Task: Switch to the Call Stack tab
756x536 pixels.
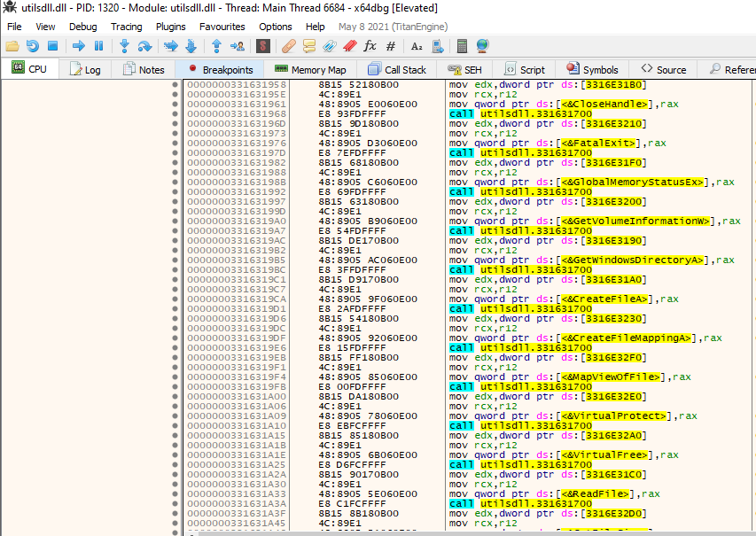Action: pyautogui.click(x=397, y=69)
